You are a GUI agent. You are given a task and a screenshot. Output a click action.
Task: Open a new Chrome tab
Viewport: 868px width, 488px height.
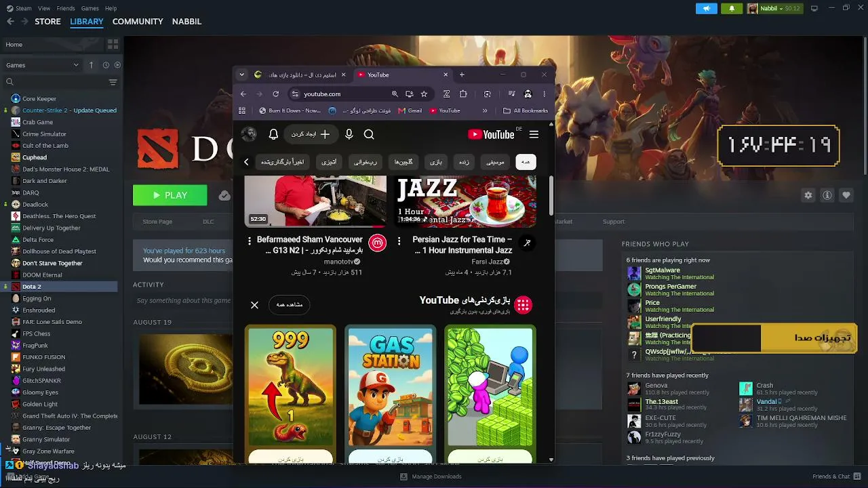point(462,75)
